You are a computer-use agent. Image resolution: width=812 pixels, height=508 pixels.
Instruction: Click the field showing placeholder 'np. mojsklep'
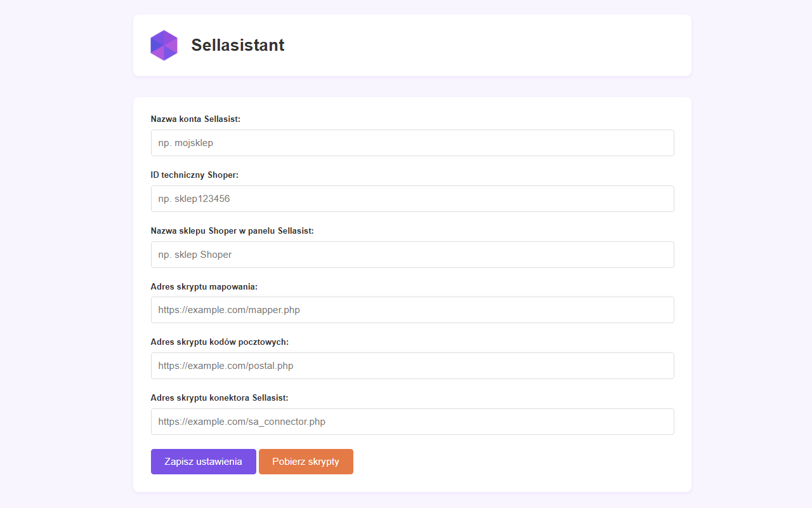click(412, 142)
